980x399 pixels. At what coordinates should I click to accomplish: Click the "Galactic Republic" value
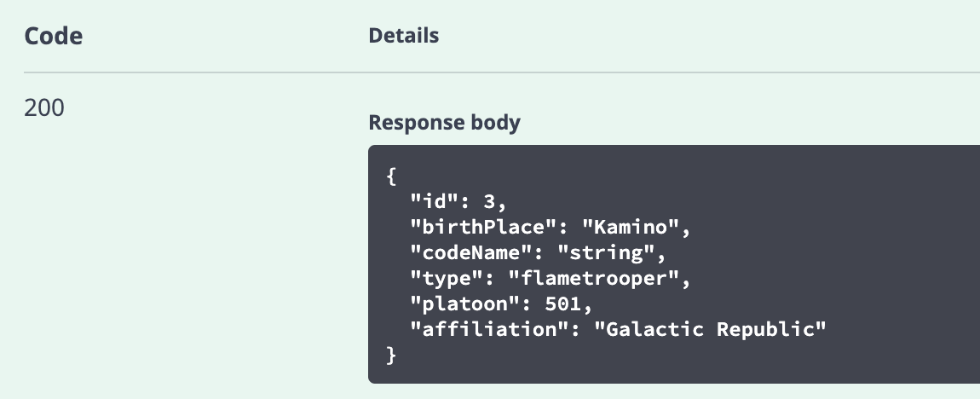click(x=710, y=329)
